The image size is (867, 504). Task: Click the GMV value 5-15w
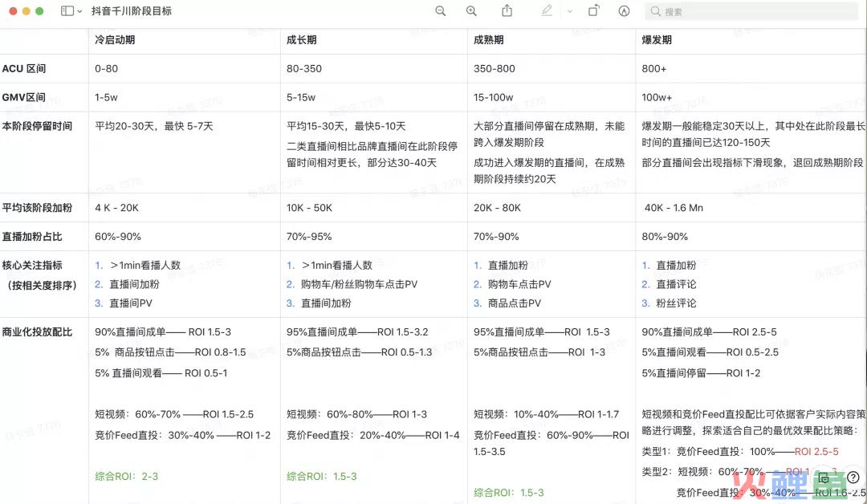[301, 97]
